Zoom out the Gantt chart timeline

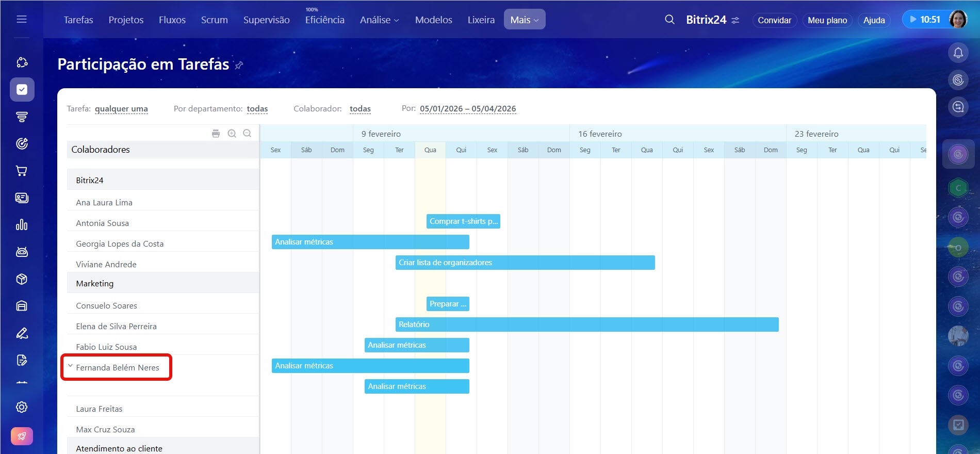(x=247, y=134)
